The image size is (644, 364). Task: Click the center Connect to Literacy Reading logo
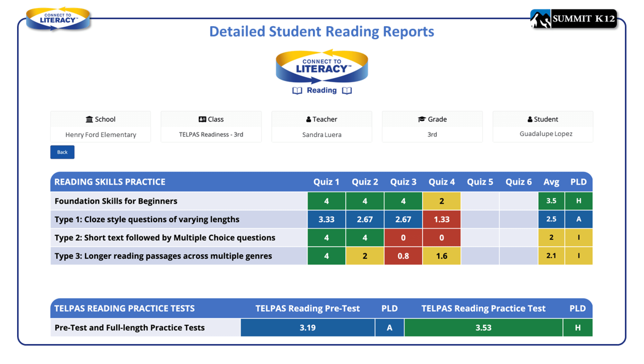[x=322, y=72]
